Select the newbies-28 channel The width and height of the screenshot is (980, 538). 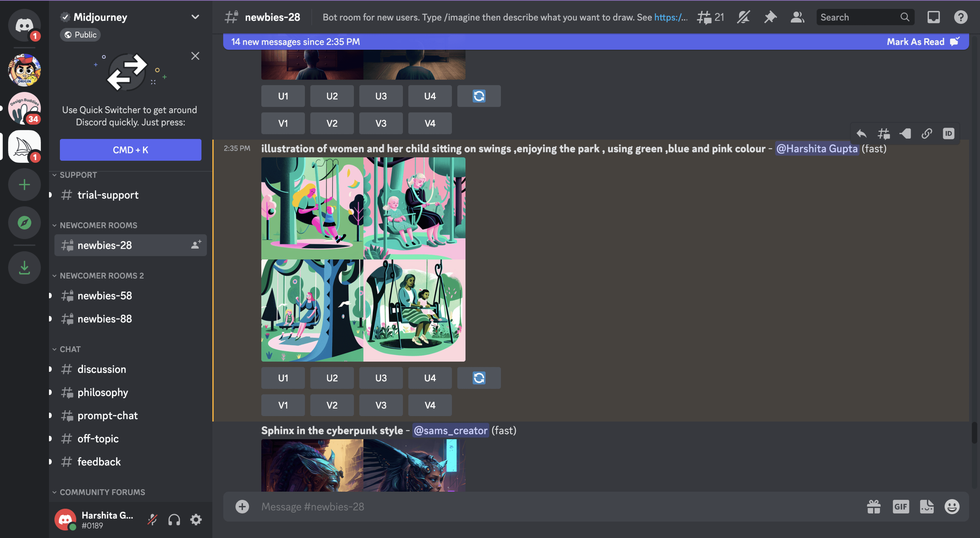tap(130, 245)
